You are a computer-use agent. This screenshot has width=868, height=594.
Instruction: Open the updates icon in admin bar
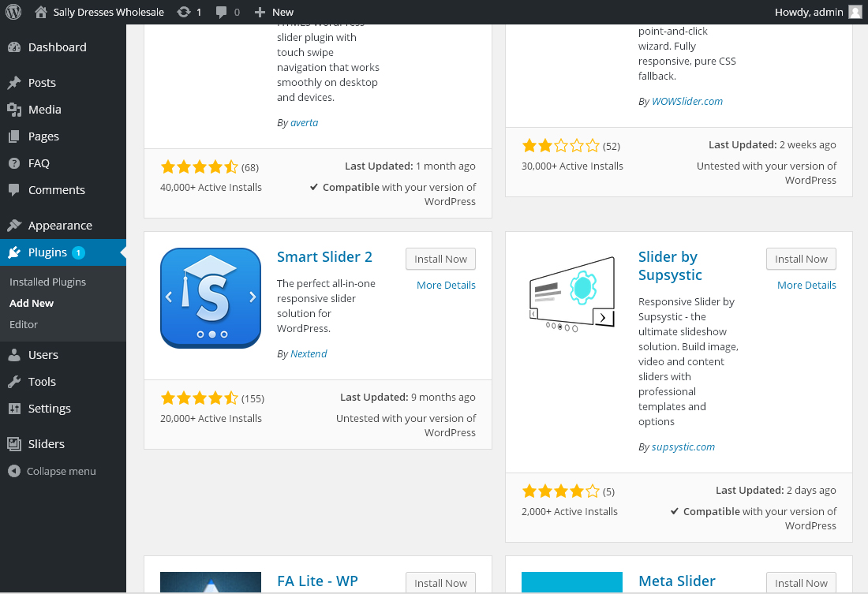click(184, 12)
